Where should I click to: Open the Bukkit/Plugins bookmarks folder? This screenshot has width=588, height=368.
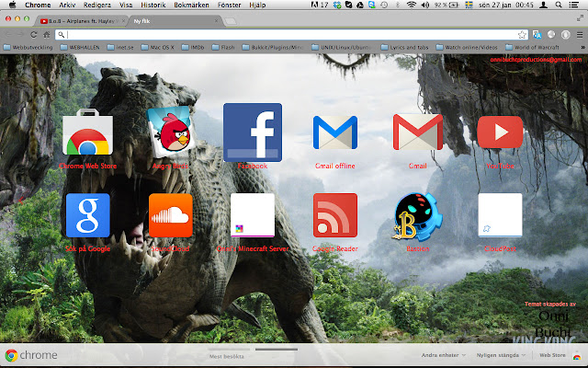(273, 47)
